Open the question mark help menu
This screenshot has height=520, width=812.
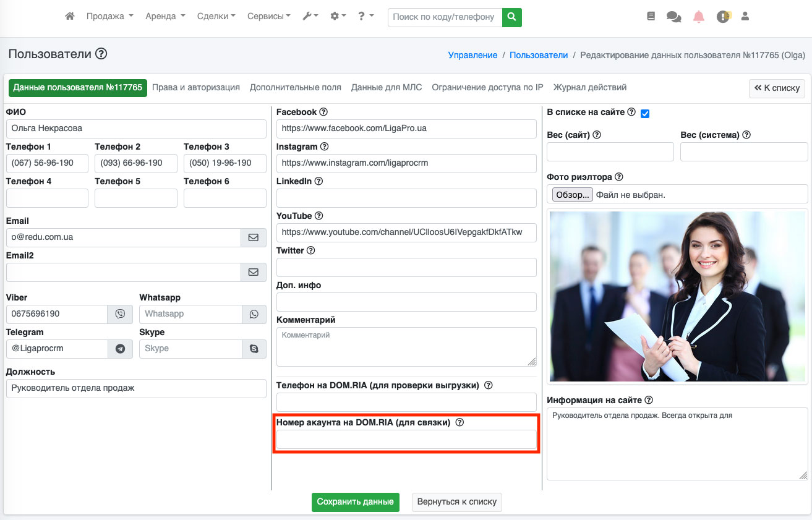(x=365, y=17)
